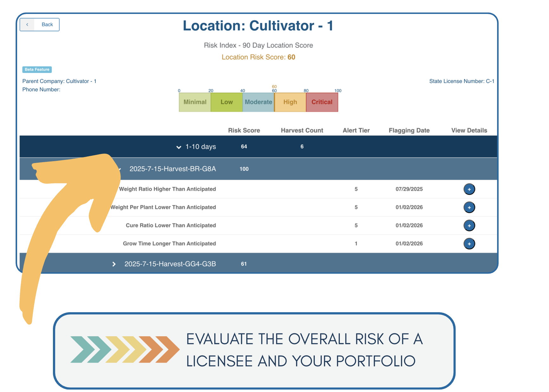This screenshot has width=549, height=392.
Task: Click the Moderate risk segment
Action: tap(258, 102)
